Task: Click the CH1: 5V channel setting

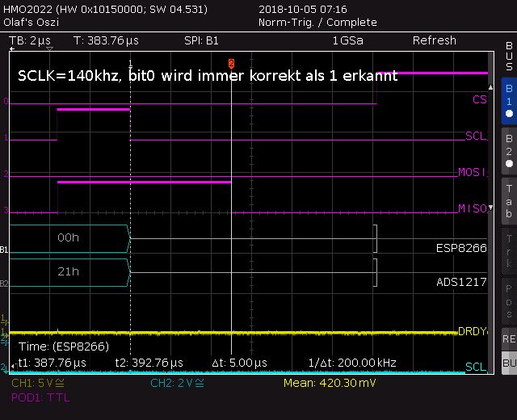Action: pyautogui.click(x=38, y=383)
